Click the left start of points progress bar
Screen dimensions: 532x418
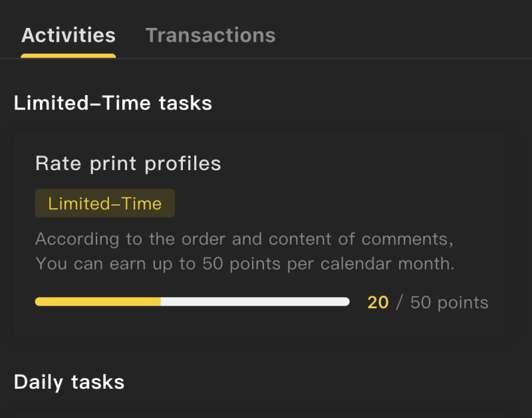click(x=39, y=302)
